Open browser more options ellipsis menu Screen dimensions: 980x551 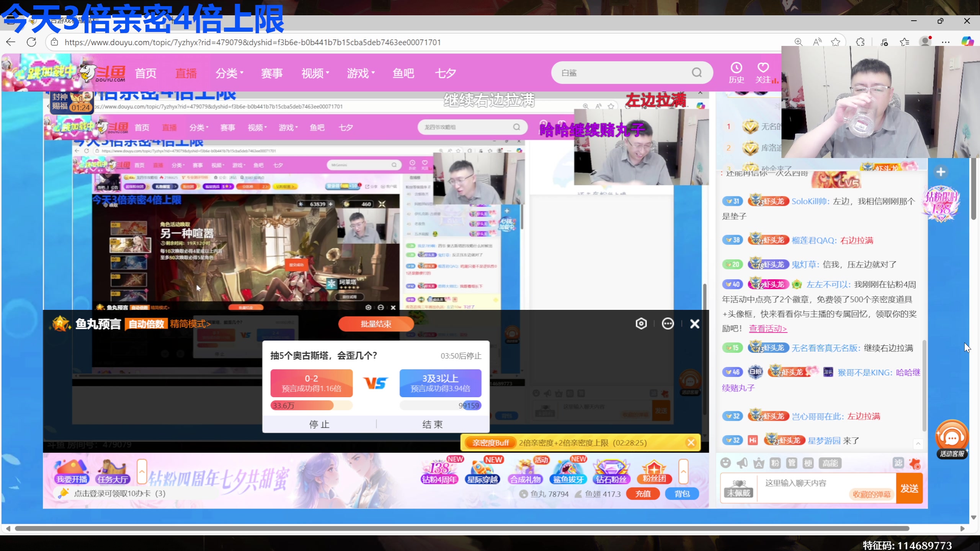tap(946, 42)
